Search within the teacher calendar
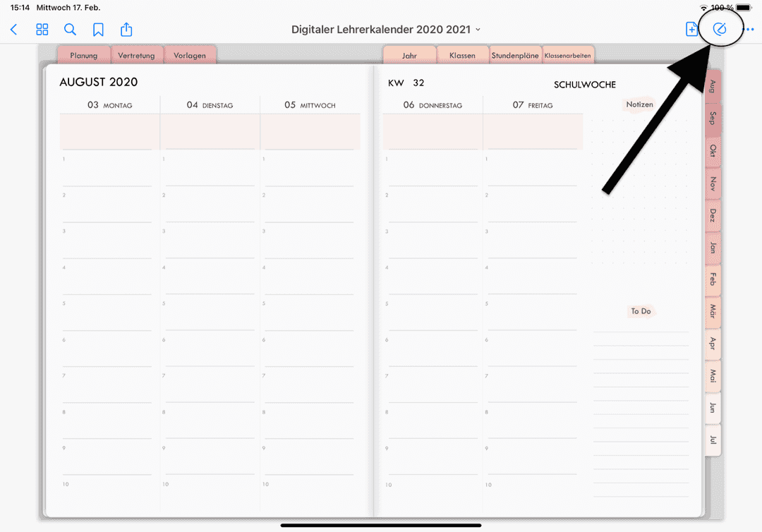Screen dimensions: 762x532 (70, 30)
